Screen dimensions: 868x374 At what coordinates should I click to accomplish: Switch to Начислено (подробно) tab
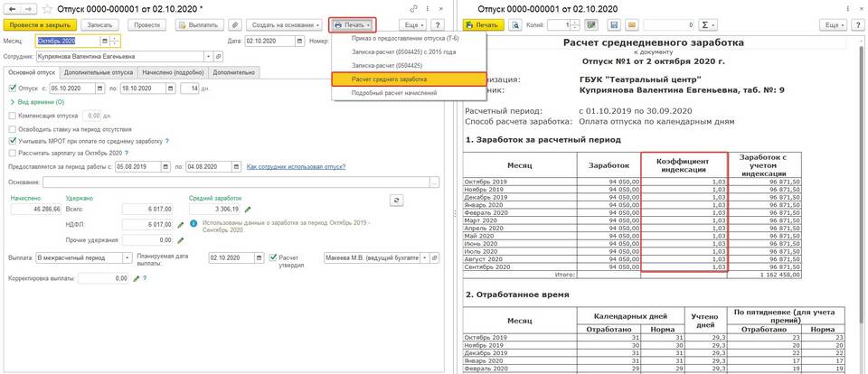[x=174, y=72]
